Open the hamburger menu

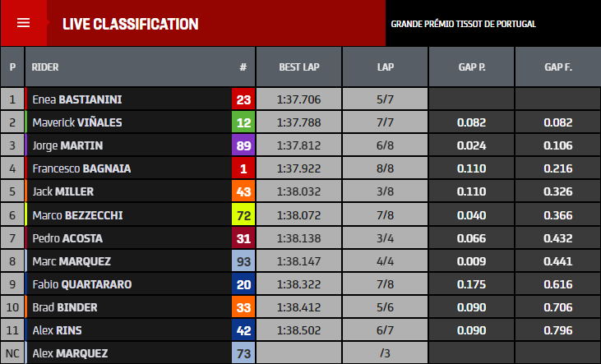coord(23,23)
